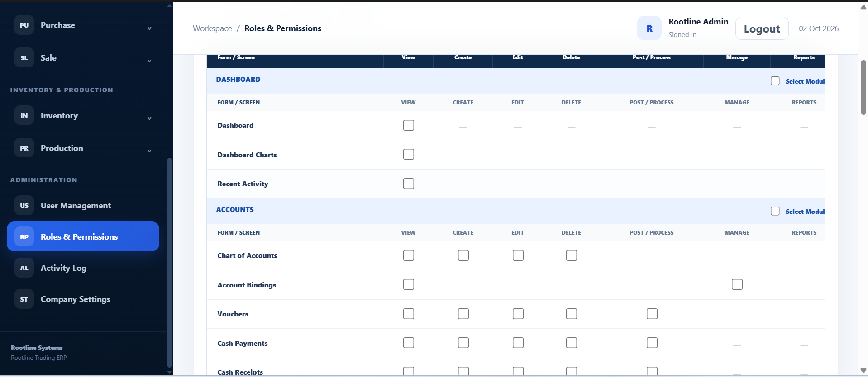Image resolution: width=868 pixels, height=377 pixels.
Task: Open User Management page
Action: pyautogui.click(x=83, y=206)
